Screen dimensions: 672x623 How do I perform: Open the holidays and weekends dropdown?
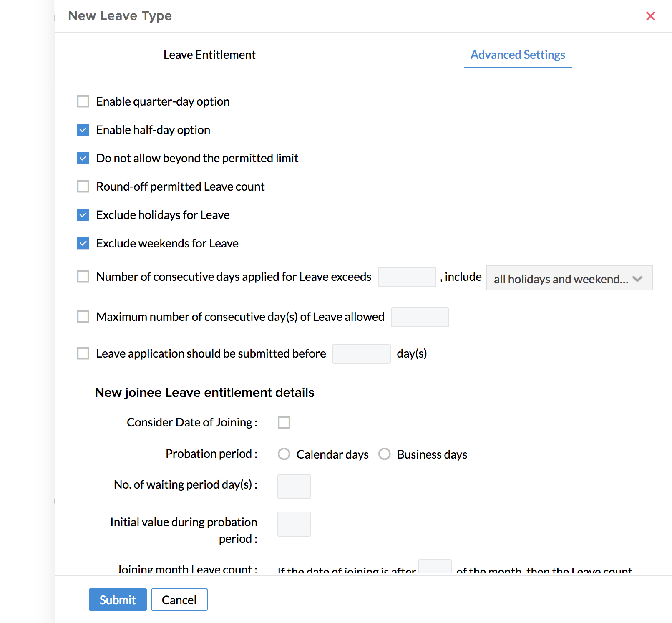tap(569, 278)
